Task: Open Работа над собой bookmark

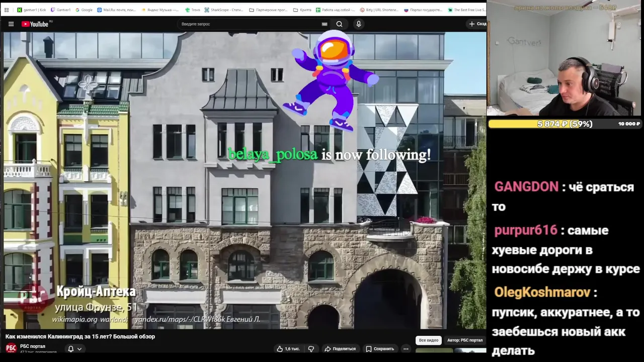Action: (x=335, y=10)
